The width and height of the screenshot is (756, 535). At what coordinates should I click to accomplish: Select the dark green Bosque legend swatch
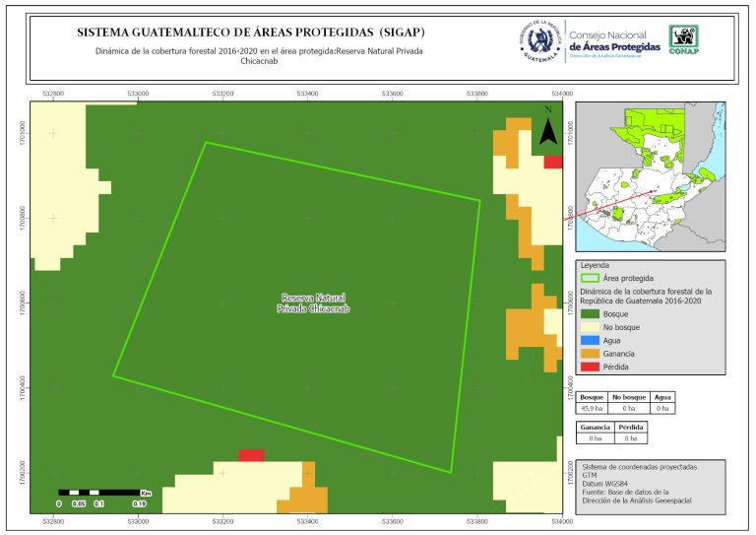(x=589, y=312)
